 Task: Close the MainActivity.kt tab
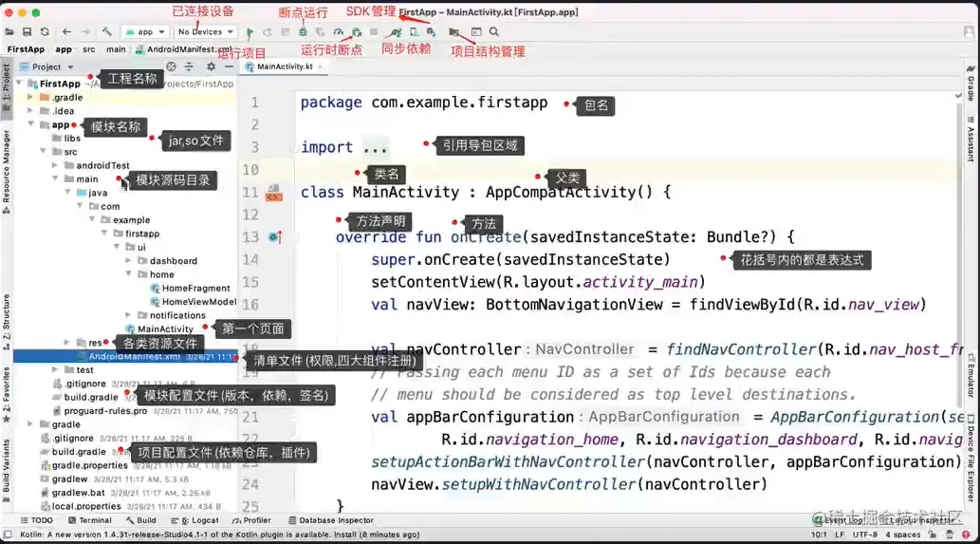(x=321, y=66)
